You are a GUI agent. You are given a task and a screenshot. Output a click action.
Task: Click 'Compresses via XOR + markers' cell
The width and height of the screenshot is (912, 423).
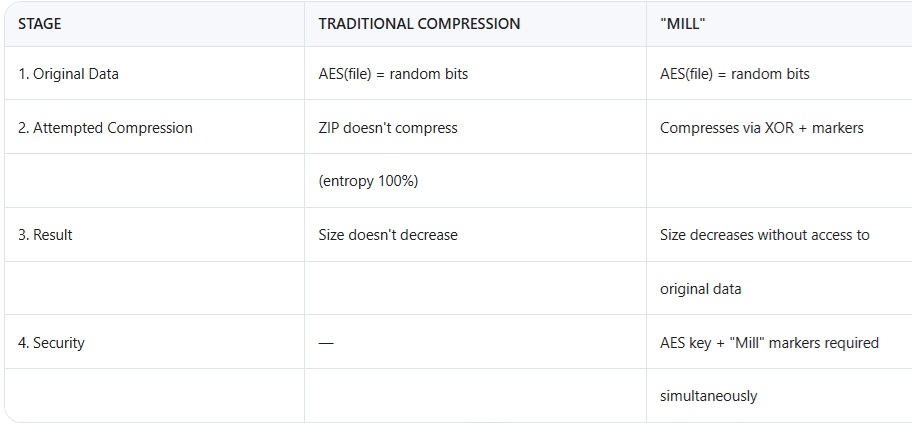point(779,127)
